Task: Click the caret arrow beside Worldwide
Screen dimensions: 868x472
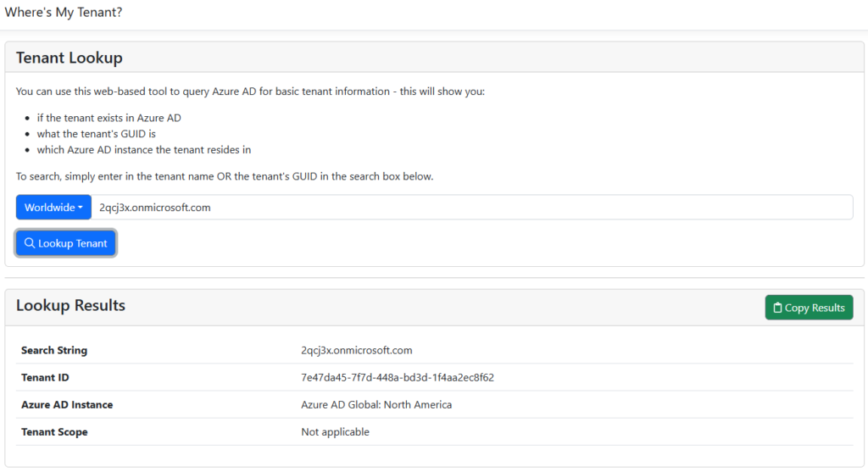Action: coord(81,208)
